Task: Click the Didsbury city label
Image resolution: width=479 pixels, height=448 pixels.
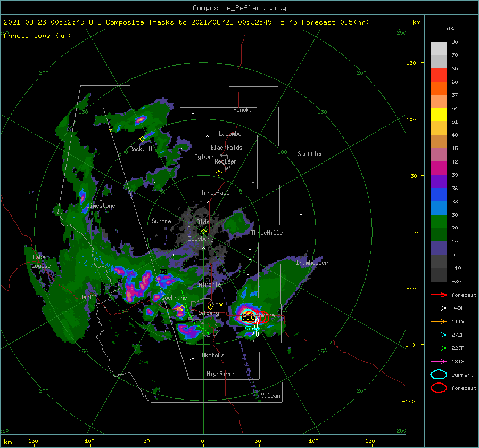Action: (x=201, y=239)
